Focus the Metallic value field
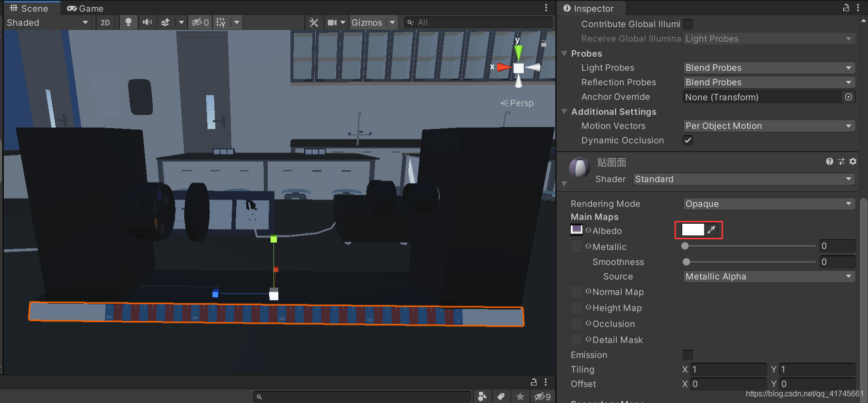 (837, 246)
